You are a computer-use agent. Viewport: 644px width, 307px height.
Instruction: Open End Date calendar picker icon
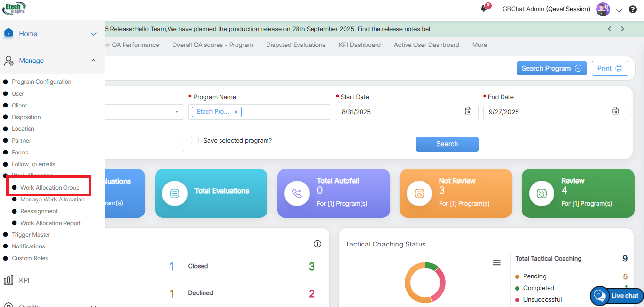coord(615,111)
